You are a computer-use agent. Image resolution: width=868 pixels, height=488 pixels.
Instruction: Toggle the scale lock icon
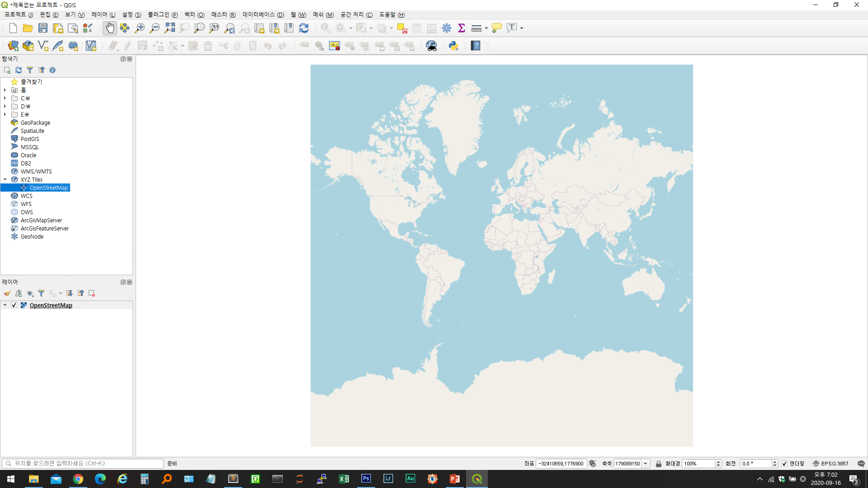(659, 464)
